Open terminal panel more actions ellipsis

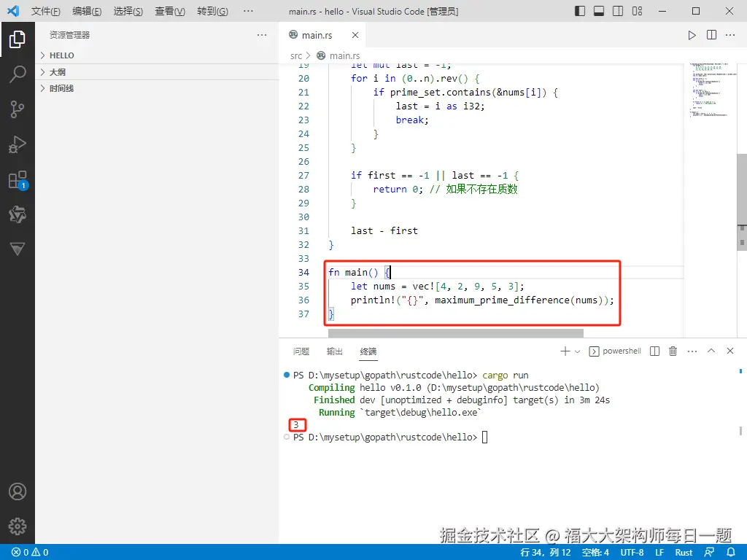click(x=692, y=351)
